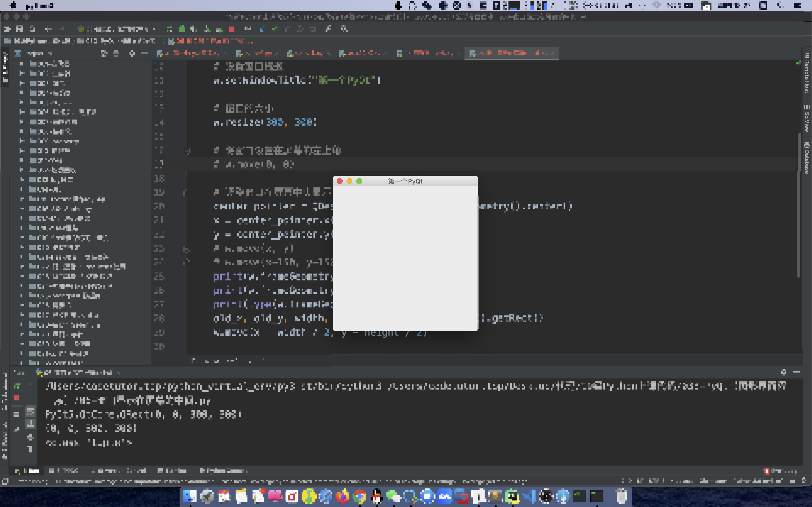This screenshot has height=507, width=812.
Task: Click the editor vertical scrollbar
Action: [x=799, y=204]
